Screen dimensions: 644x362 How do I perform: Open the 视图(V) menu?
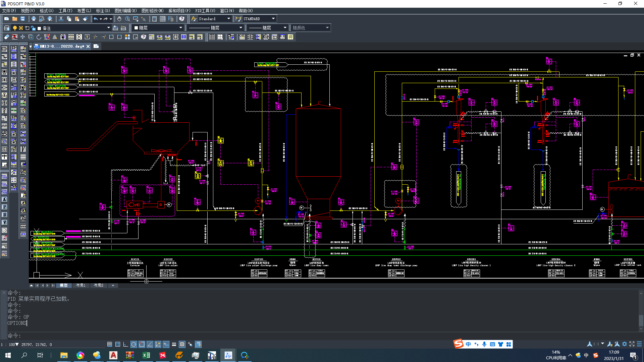(28, 11)
